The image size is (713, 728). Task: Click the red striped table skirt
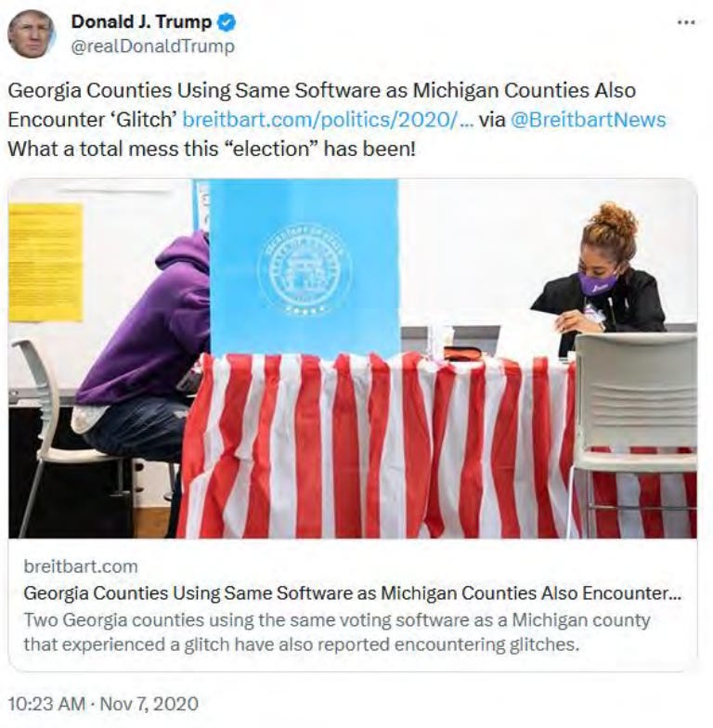click(376, 446)
